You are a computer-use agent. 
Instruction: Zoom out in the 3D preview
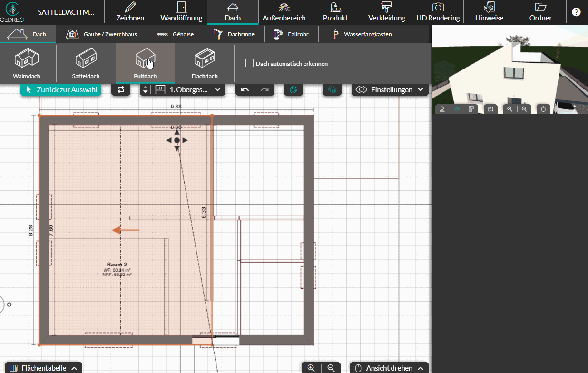(524, 109)
